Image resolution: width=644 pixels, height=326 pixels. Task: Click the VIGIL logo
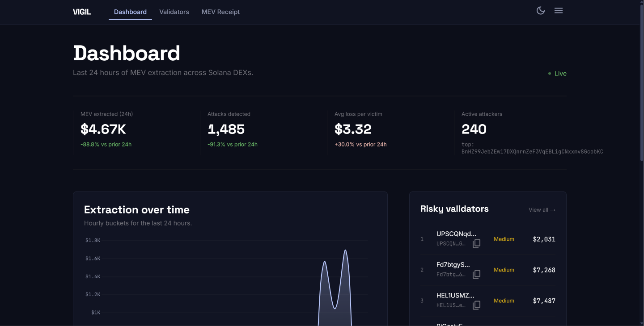(x=82, y=12)
